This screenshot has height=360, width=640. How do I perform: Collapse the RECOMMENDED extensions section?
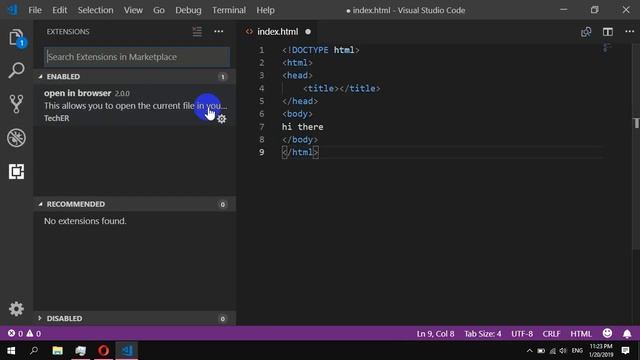click(134, 204)
